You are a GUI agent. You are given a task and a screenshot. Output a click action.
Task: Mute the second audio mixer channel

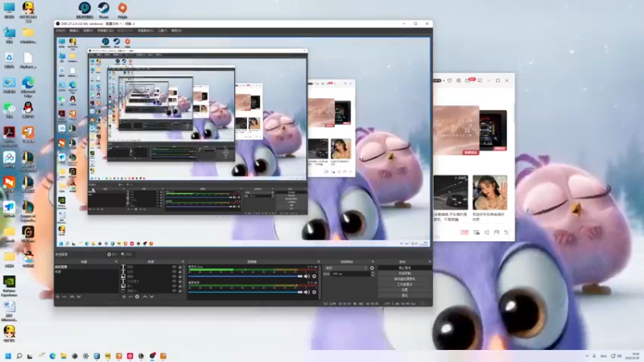pyautogui.click(x=307, y=292)
